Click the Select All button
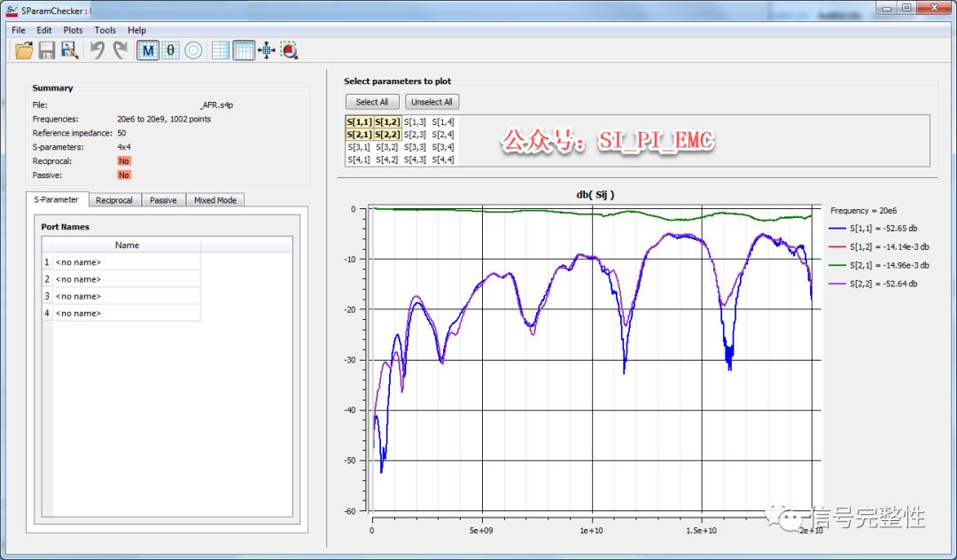957x560 pixels. tap(371, 102)
